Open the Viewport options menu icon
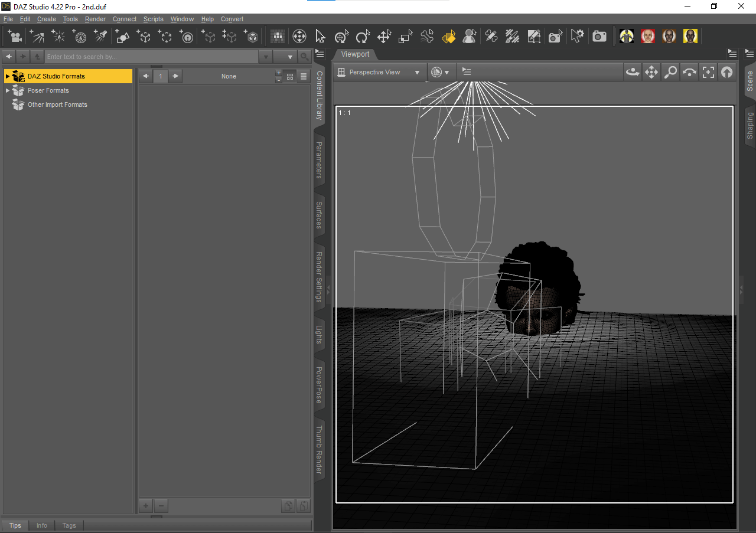The image size is (756, 533). [467, 71]
